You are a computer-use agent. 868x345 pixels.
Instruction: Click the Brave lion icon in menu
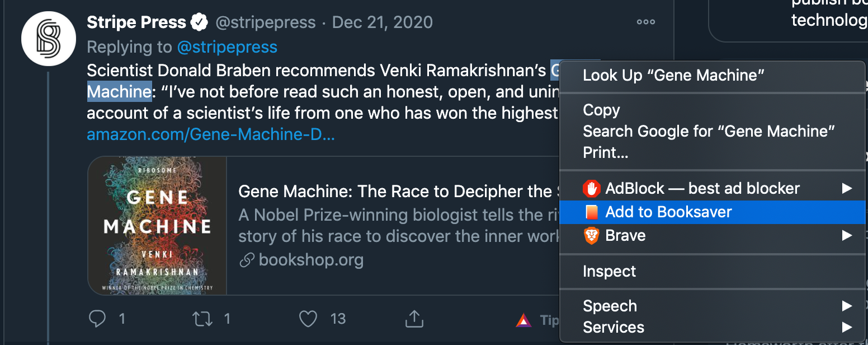(591, 236)
